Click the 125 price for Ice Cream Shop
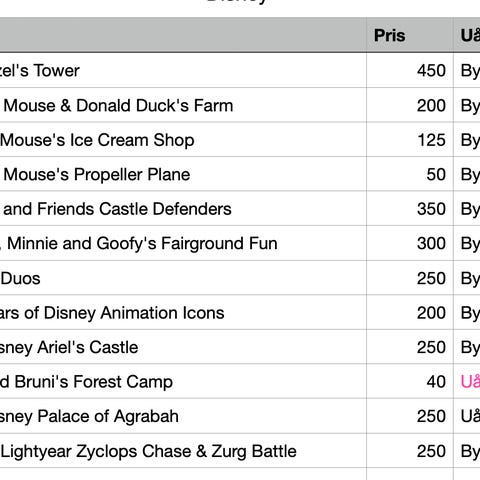The height and width of the screenshot is (480, 480). (410, 140)
